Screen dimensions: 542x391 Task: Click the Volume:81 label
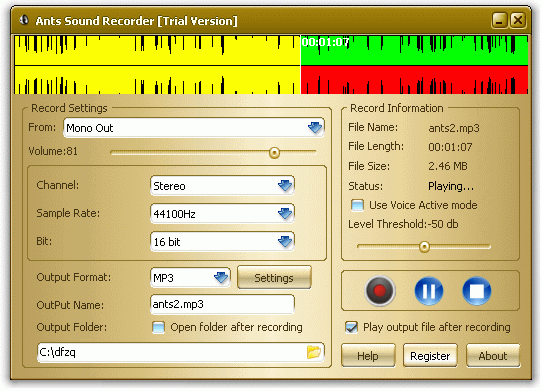53,151
